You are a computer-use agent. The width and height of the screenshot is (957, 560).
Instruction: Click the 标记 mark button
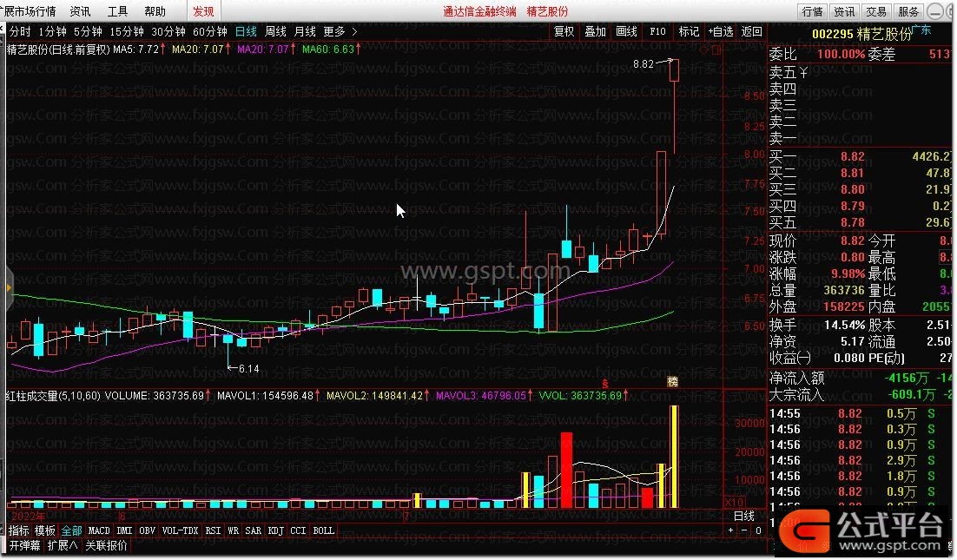pyautogui.click(x=689, y=31)
